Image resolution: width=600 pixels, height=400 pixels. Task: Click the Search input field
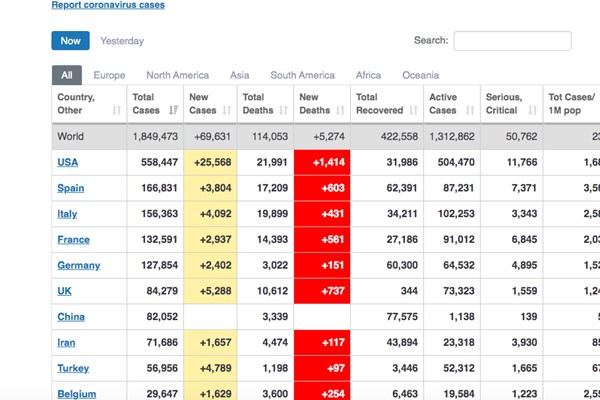[512, 41]
